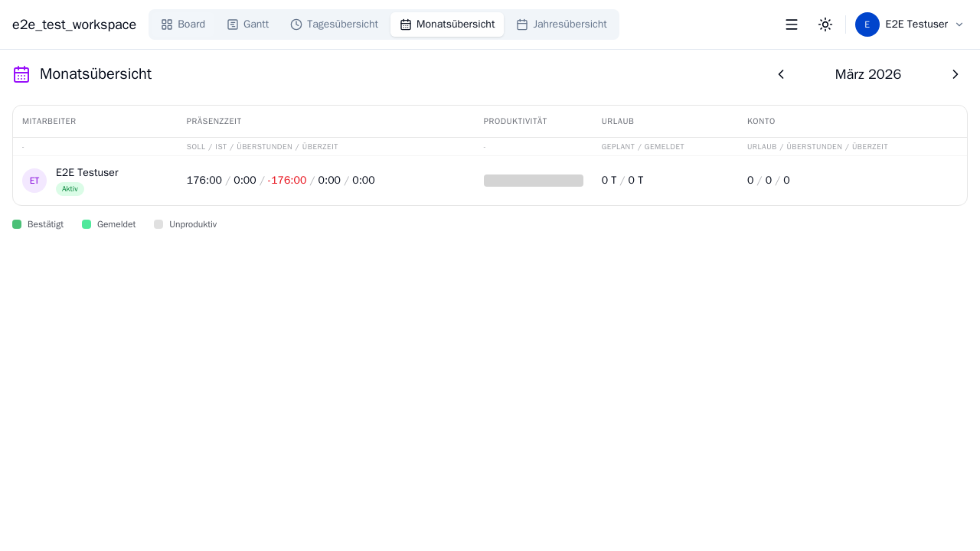Switch to the Board tab
Screen dimensions: 980x551
[183, 24]
